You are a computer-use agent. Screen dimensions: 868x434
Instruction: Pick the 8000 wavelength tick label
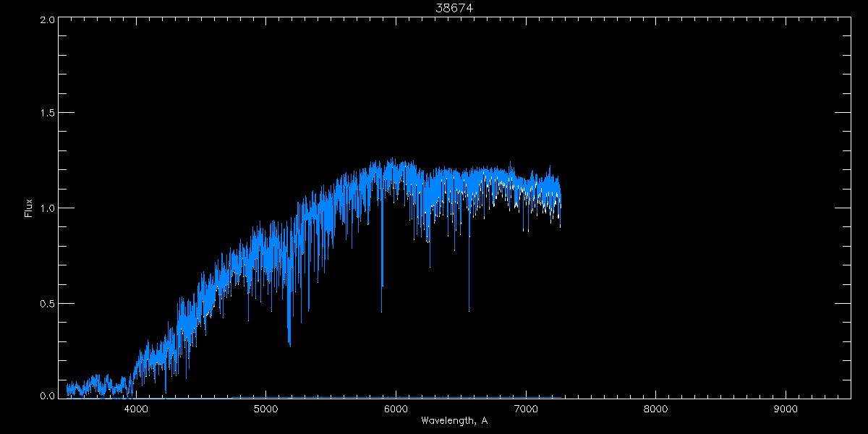coord(655,409)
